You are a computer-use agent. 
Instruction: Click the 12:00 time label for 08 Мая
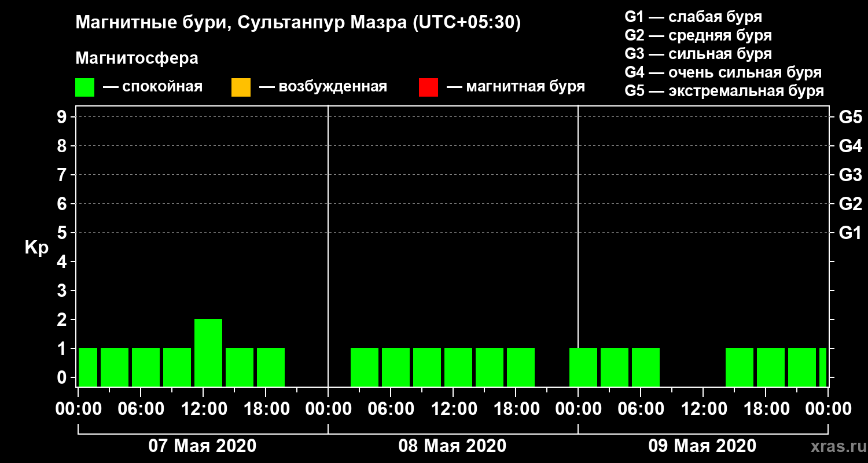click(453, 409)
